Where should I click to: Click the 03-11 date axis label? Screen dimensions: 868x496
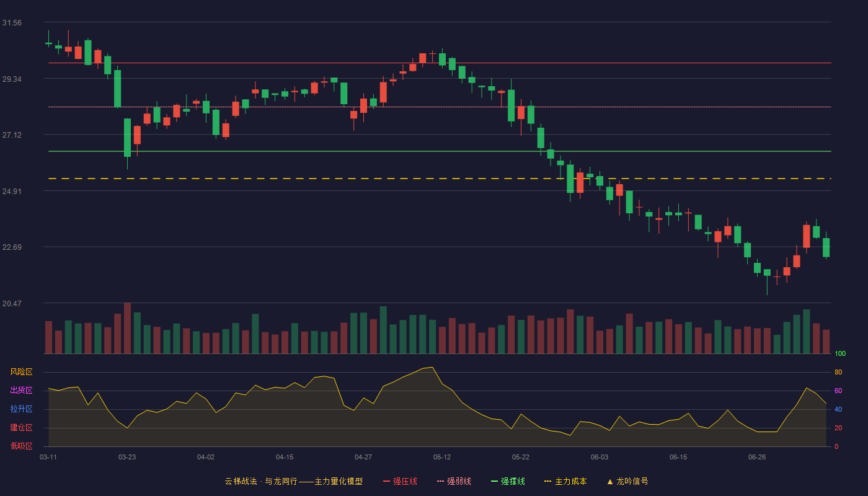(x=48, y=457)
